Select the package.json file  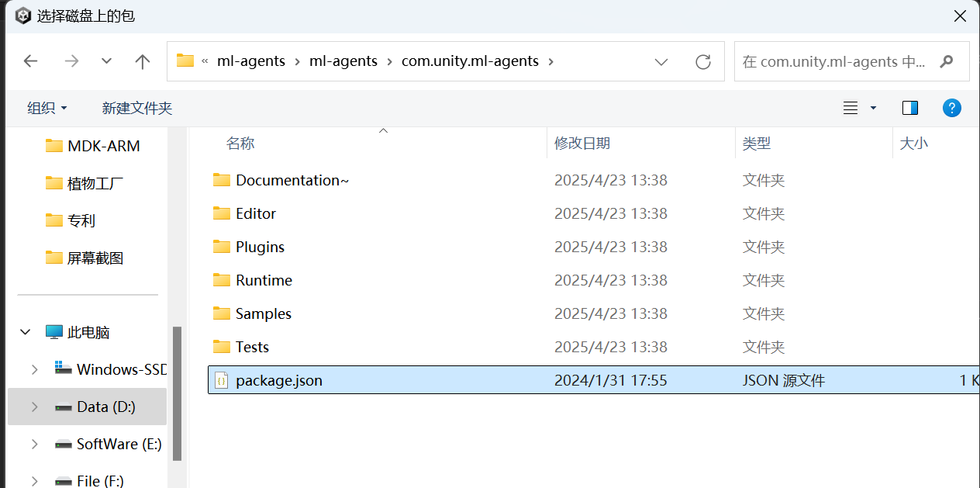click(x=593, y=380)
